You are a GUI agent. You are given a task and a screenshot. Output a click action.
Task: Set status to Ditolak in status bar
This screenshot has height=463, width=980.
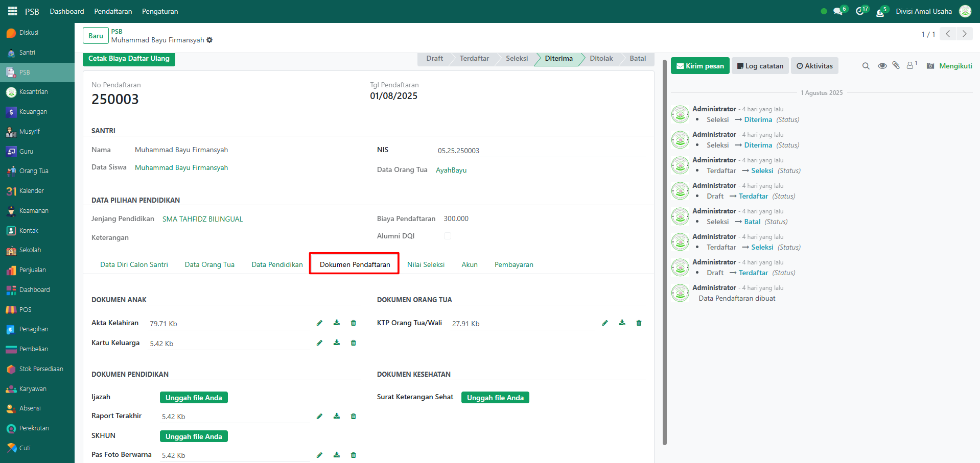(x=601, y=59)
